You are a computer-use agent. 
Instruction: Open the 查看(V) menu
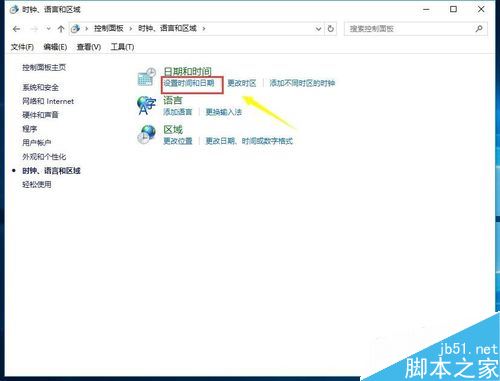89,47
